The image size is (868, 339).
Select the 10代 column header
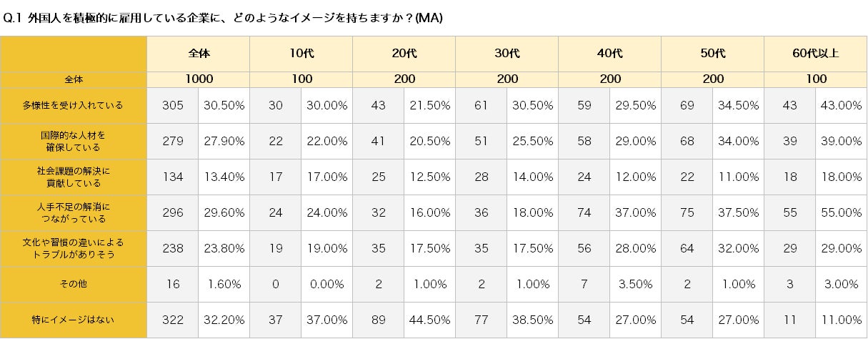point(301,54)
